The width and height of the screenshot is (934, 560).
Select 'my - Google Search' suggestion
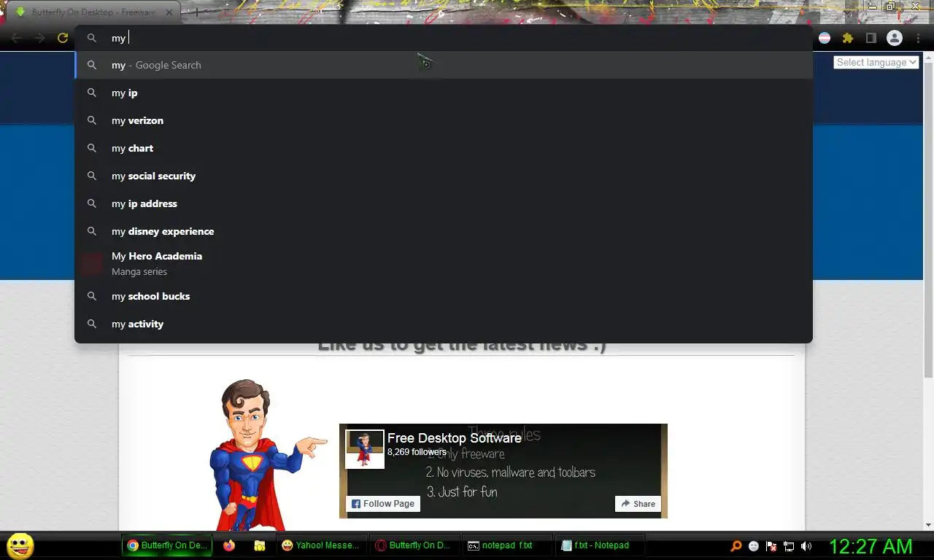click(444, 65)
